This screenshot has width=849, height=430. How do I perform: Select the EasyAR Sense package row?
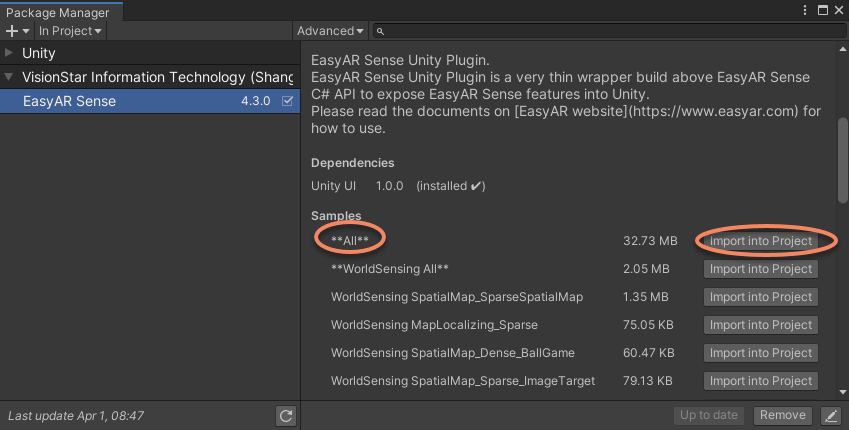click(150, 101)
